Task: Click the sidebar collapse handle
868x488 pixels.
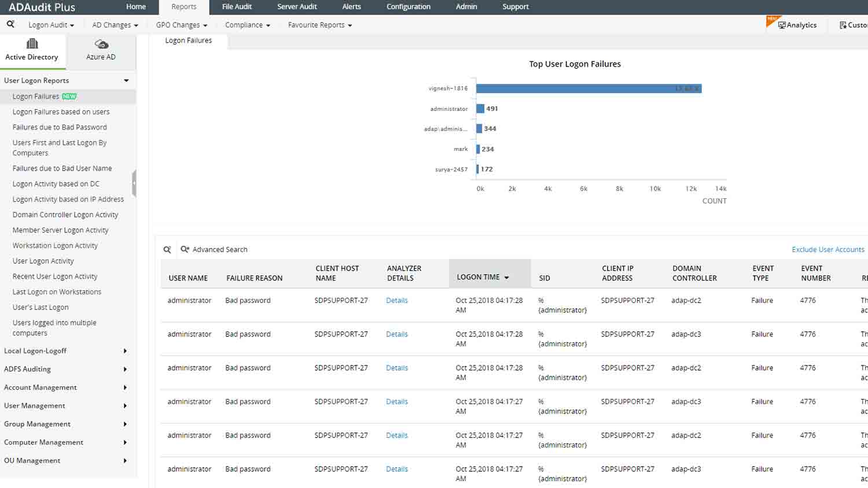Action: (x=134, y=183)
